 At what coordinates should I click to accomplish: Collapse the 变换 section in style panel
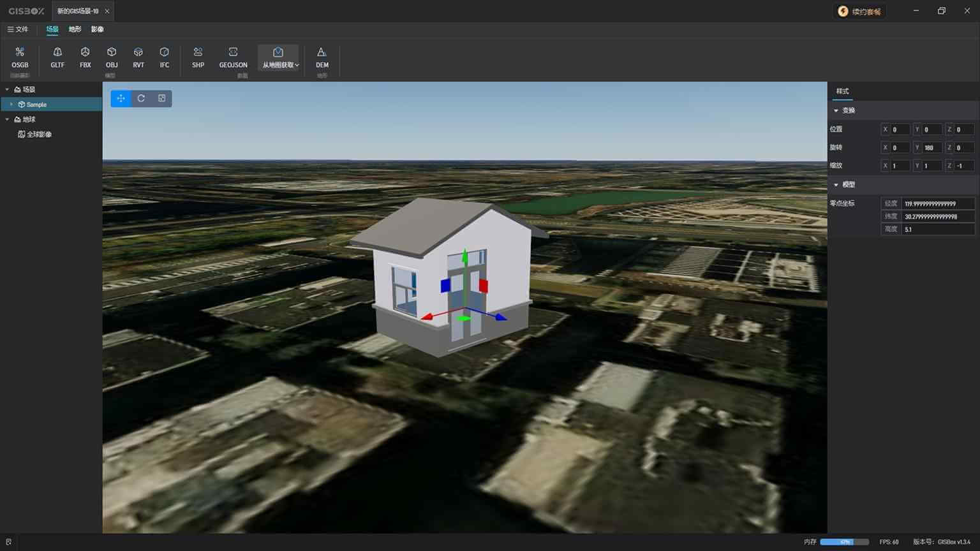pos(836,111)
